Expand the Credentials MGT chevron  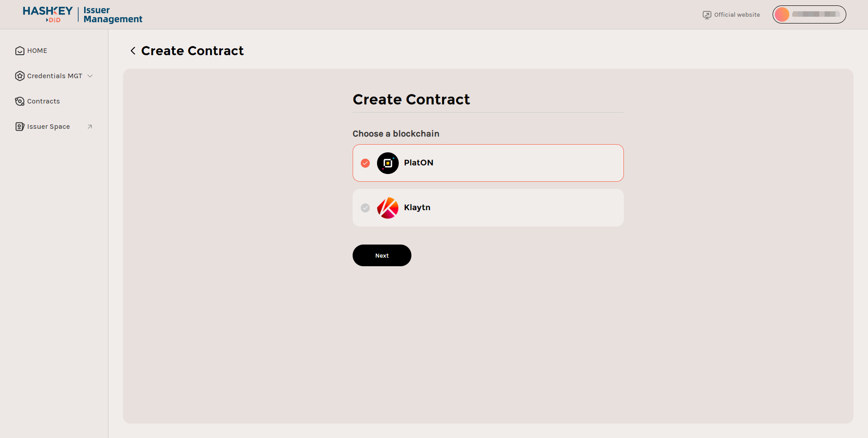[90, 76]
